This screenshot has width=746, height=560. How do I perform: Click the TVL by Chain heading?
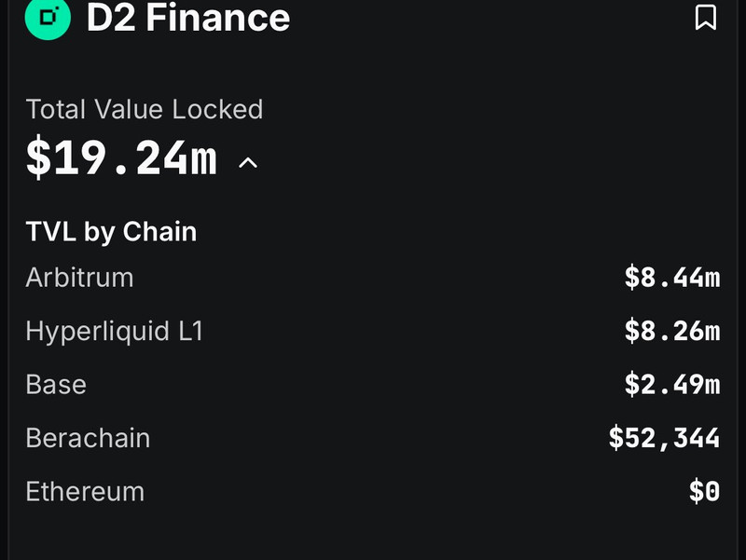(111, 231)
